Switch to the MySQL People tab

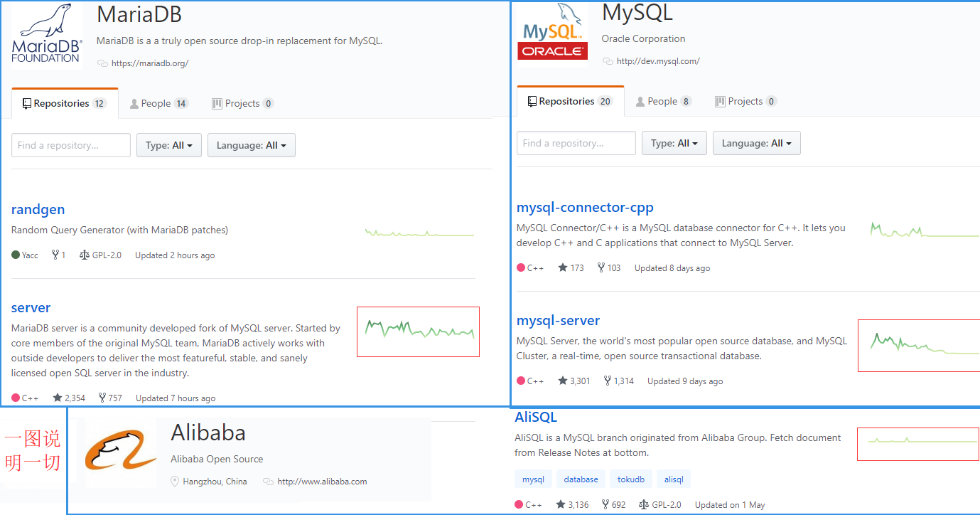click(x=664, y=101)
